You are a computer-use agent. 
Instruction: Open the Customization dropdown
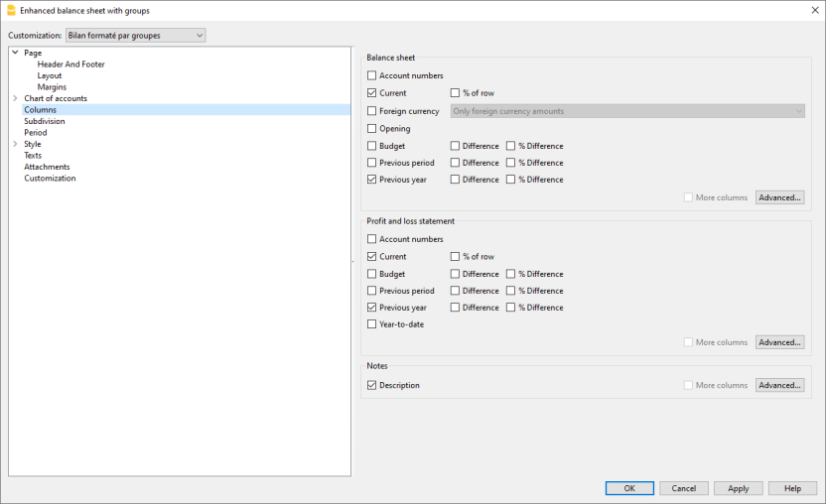[x=135, y=36]
